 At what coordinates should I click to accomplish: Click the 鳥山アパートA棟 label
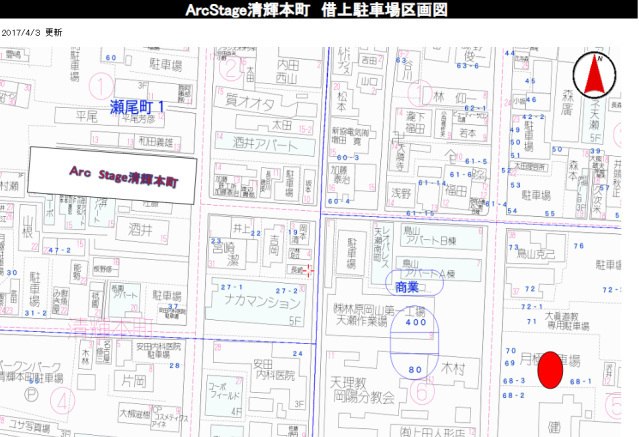pyautogui.click(x=429, y=269)
